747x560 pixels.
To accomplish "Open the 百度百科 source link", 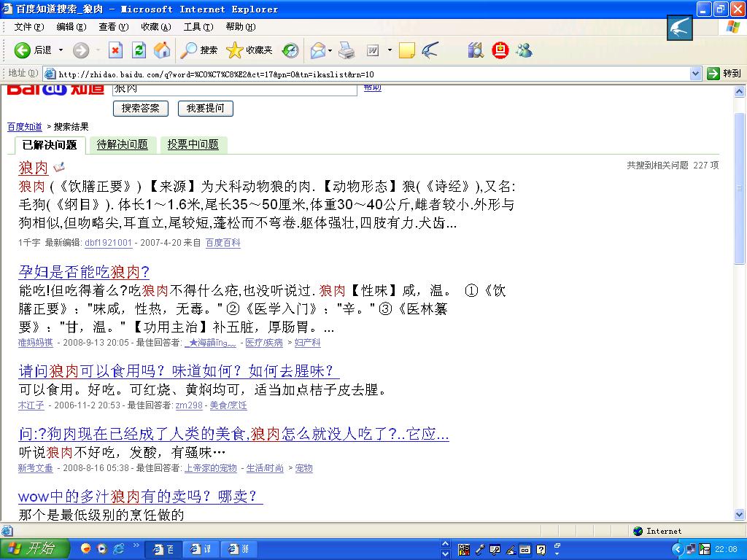I will tap(223, 243).
